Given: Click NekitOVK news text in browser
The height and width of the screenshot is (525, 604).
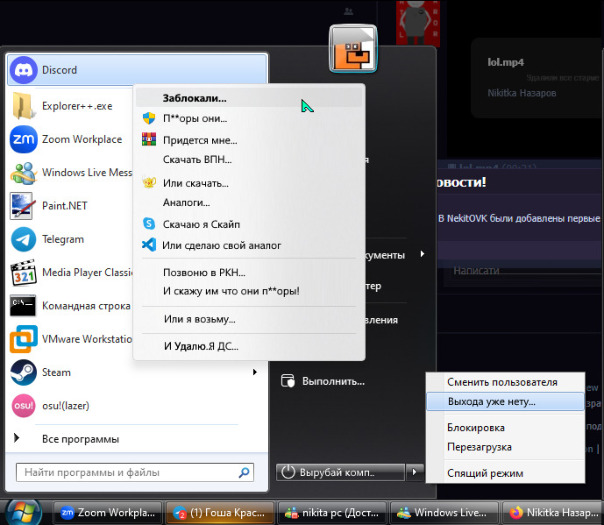Looking at the screenshot, I should click(519, 218).
